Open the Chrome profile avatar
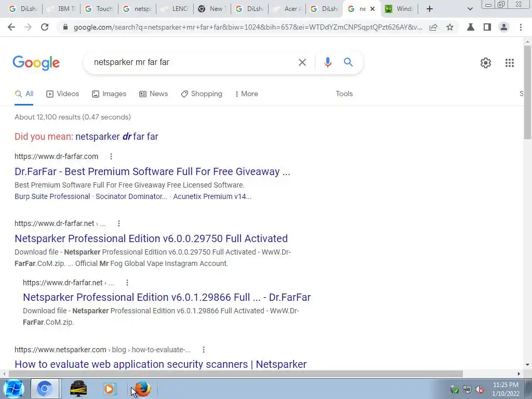Viewport: 532px width, 399px height. point(504,27)
